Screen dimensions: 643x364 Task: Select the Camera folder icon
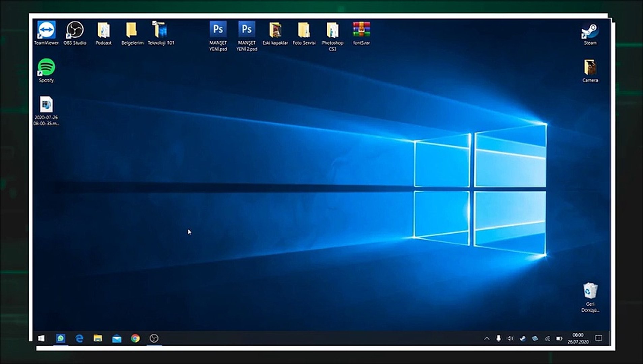point(590,71)
